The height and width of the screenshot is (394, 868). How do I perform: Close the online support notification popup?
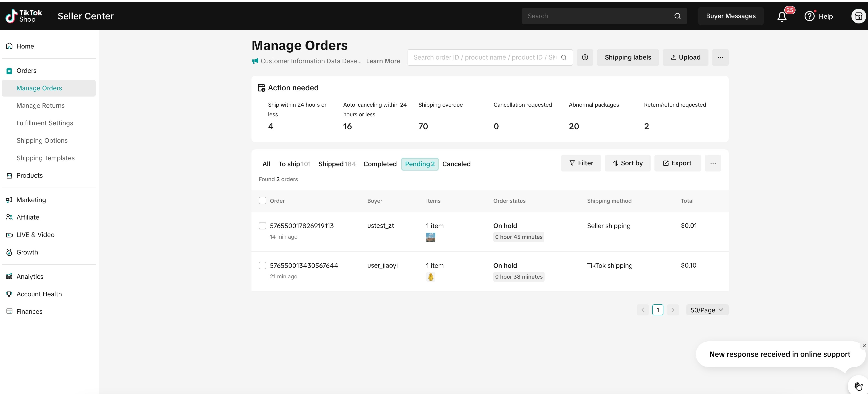[864, 346]
